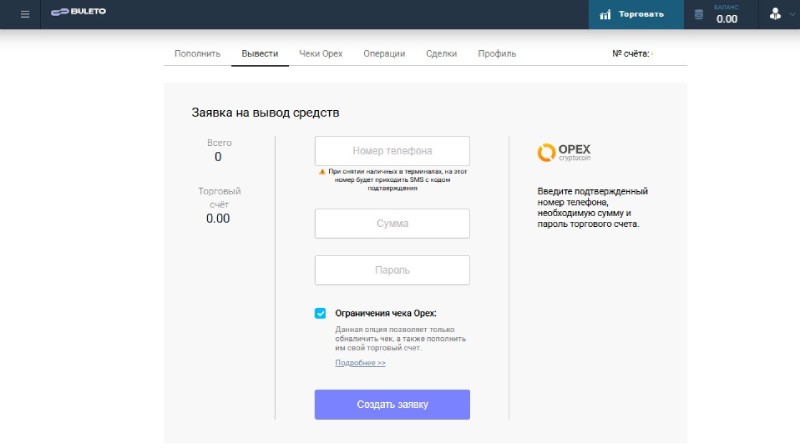800x448 pixels.
Task: Click the warning triangle icon under phone field
Action: point(322,172)
